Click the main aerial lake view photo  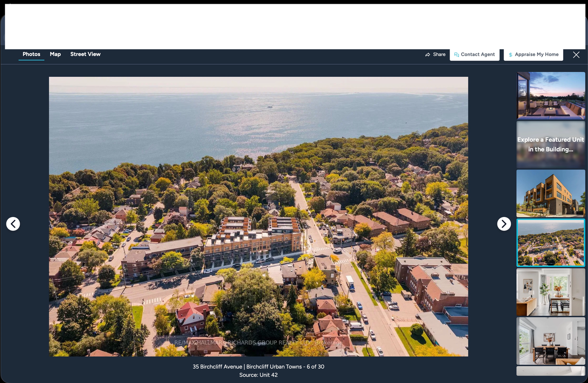click(x=258, y=216)
